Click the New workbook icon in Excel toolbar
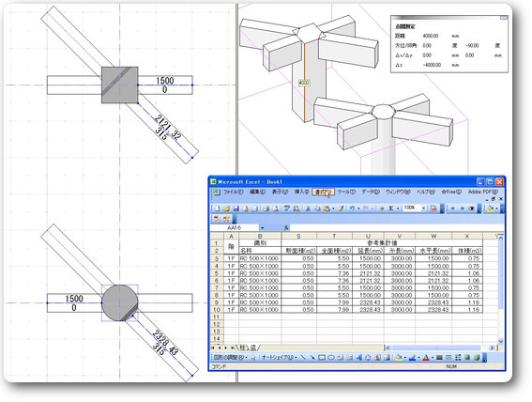 (217, 209)
